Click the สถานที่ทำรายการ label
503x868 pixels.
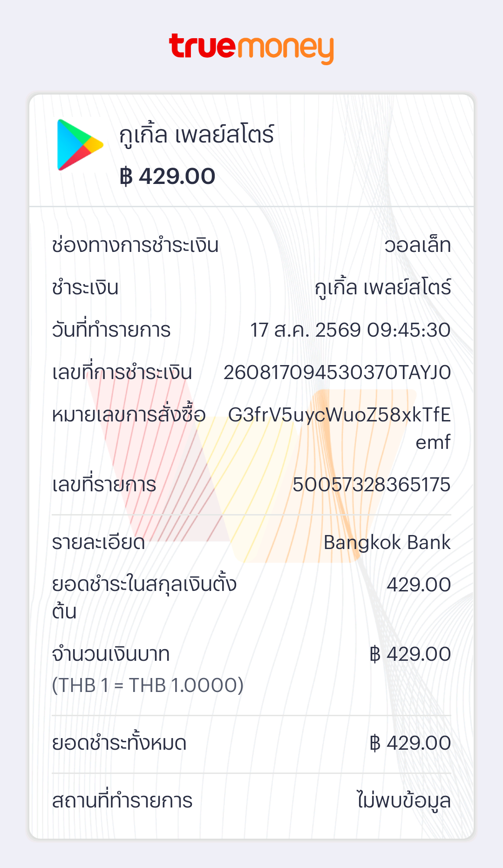(x=122, y=801)
